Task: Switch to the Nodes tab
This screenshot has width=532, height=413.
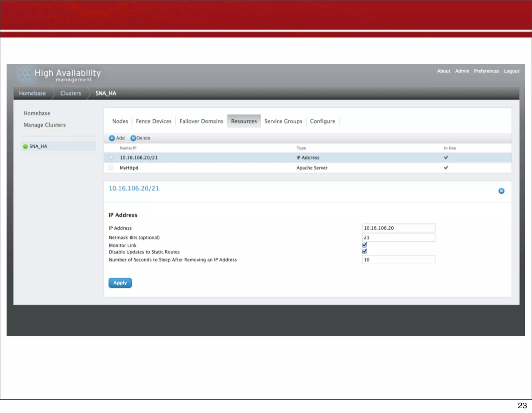Action: [120, 121]
